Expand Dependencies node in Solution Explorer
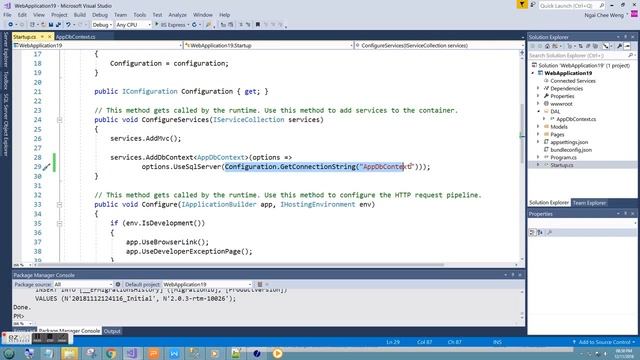 (538, 88)
